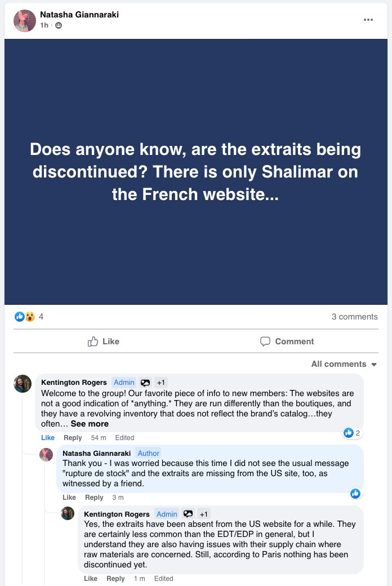Open the 3 comments count link
Screen dimensions: 392x586
click(354, 317)
